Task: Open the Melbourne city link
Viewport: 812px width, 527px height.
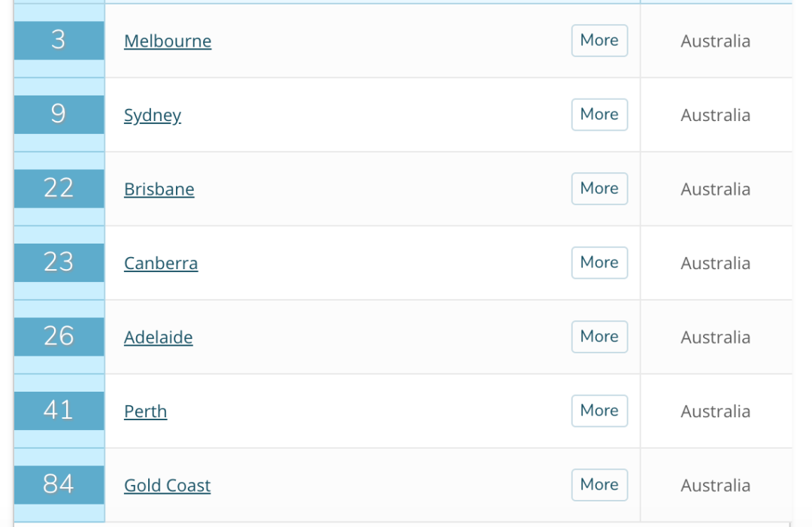Action: pyautogui.click(x=168, y=41)
